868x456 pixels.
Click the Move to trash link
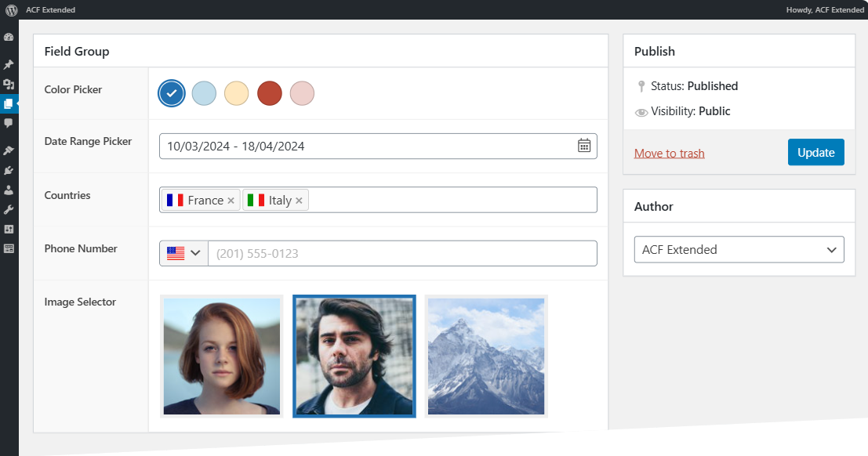tap(670, 154)
